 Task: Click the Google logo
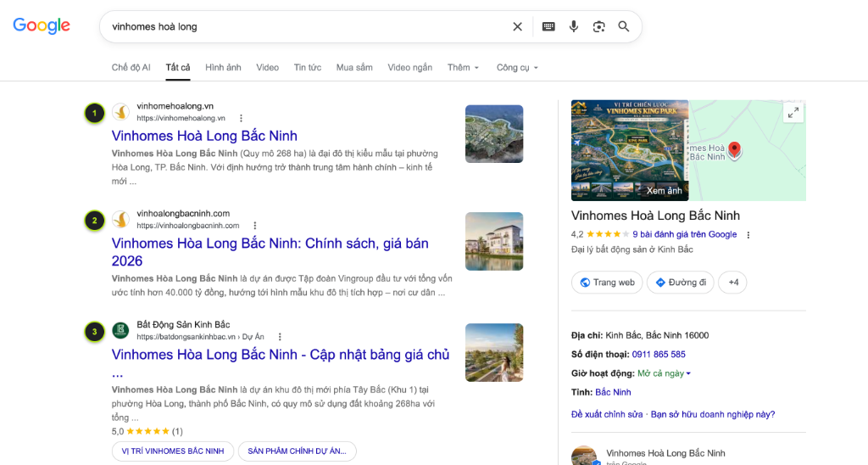coord(42,25)
